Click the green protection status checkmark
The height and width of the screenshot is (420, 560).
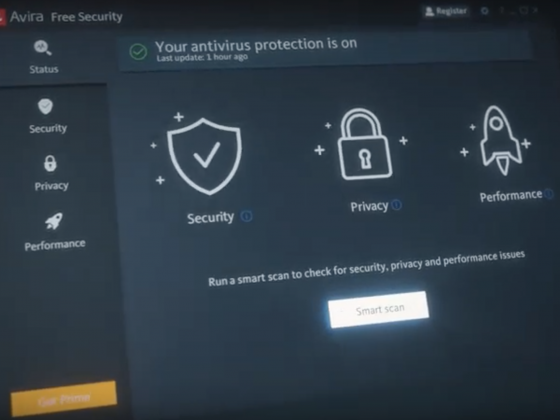[138, 52]
